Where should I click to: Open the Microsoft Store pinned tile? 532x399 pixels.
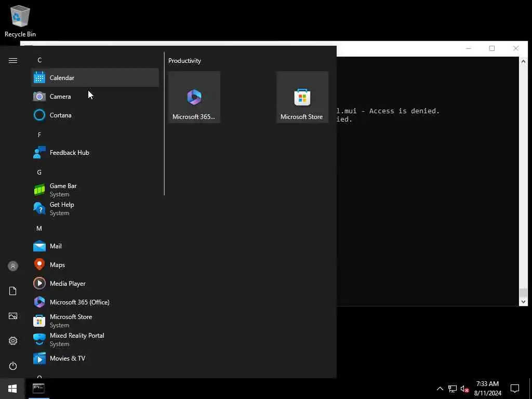[x=302, y=97]
